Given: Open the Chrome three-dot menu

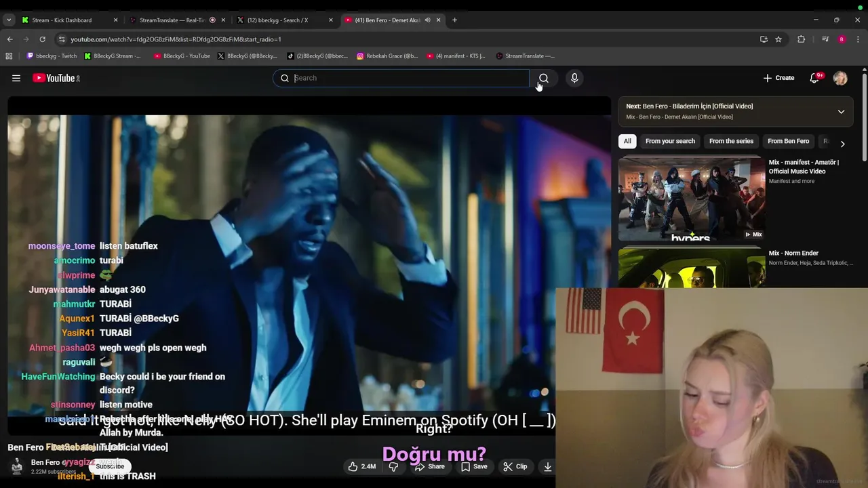Looking at the screenshot, I should pyautogui.click(x=858, y=39).
